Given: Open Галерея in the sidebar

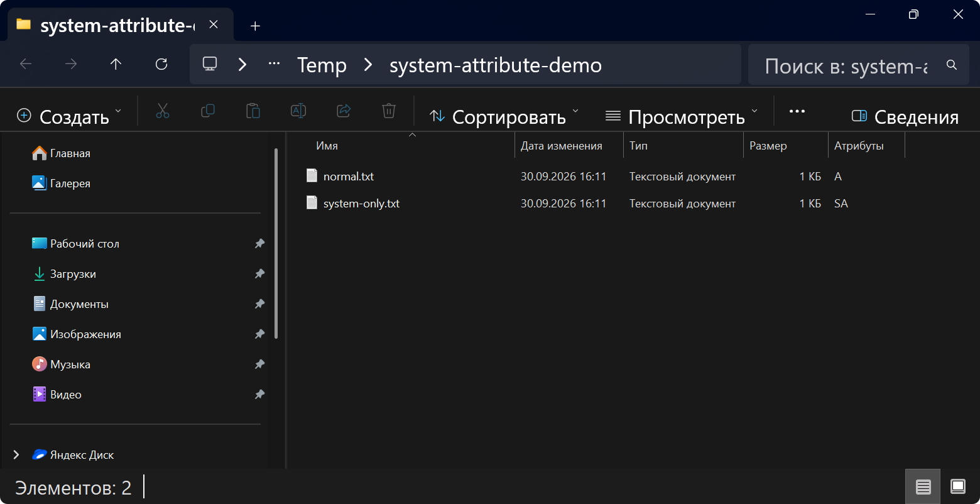Looking at the screenshot, I should [62, 184].
